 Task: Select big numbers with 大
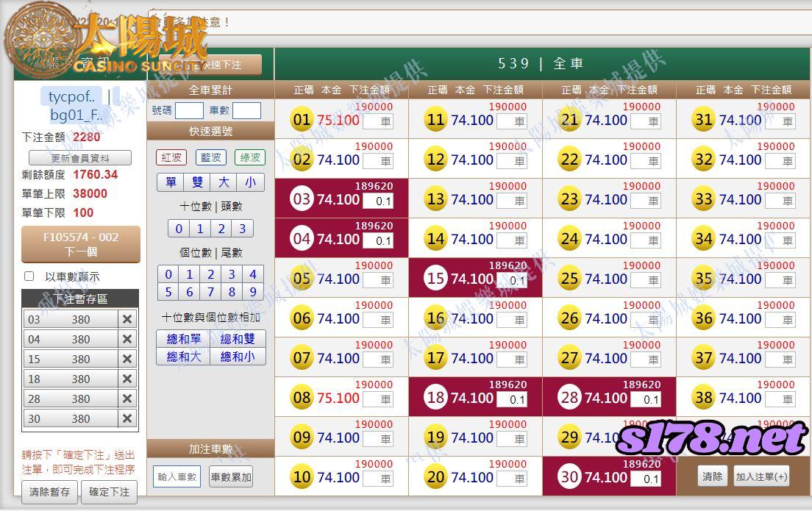click(224, 182)
